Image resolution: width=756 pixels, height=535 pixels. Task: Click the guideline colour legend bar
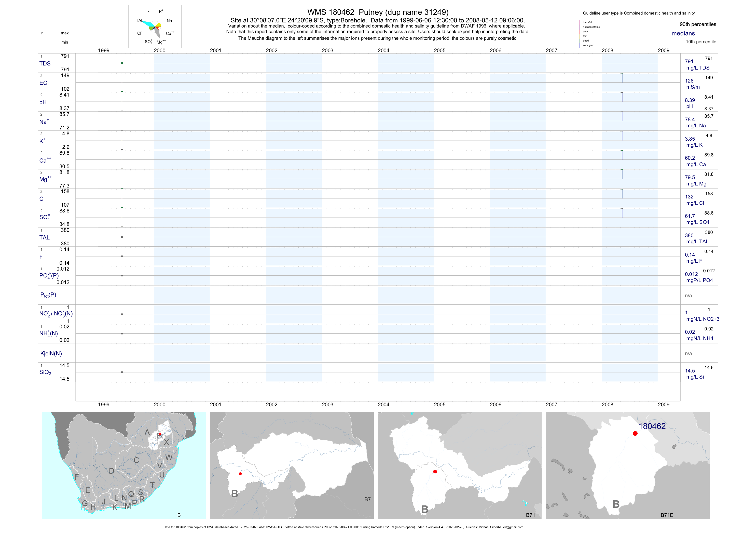pos(580,34)
